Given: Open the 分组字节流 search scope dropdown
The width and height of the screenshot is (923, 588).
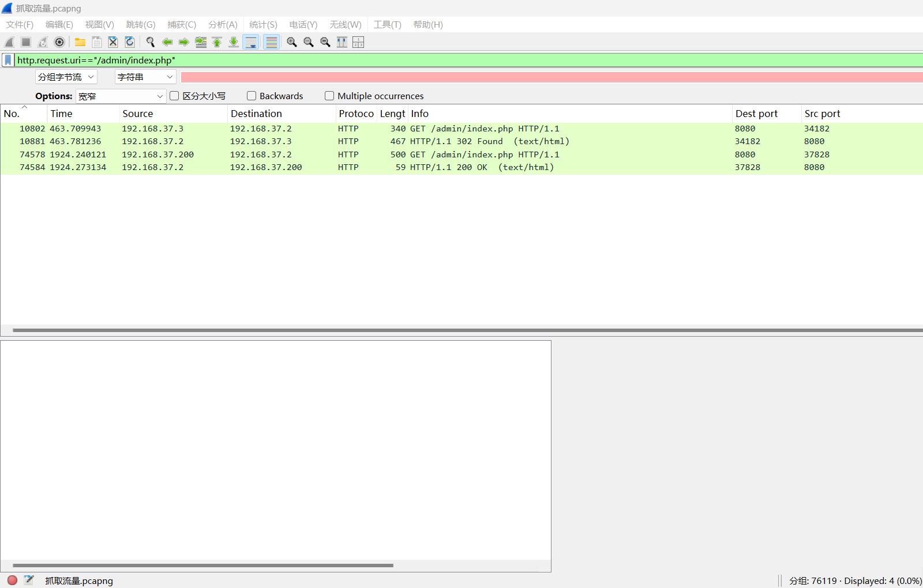Looking at the screenshot, I should pos(66,77).
